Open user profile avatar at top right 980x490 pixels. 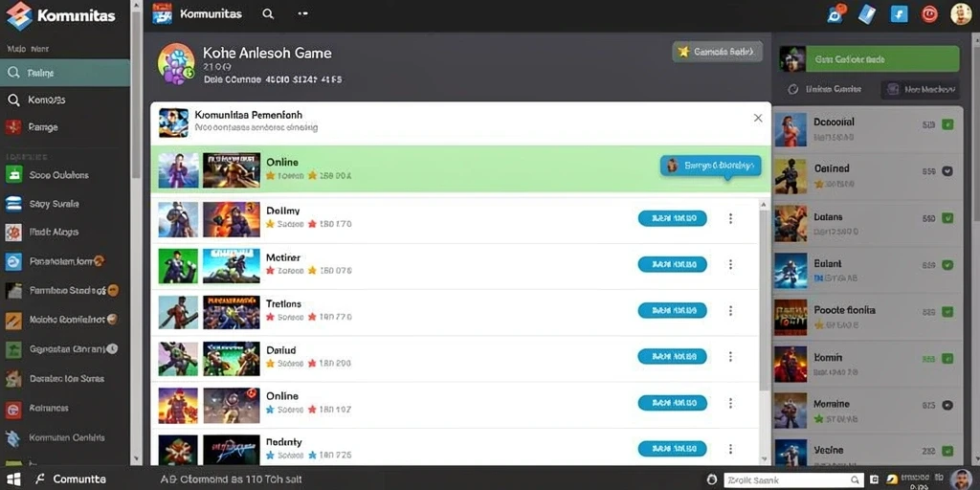pos(961,13)
